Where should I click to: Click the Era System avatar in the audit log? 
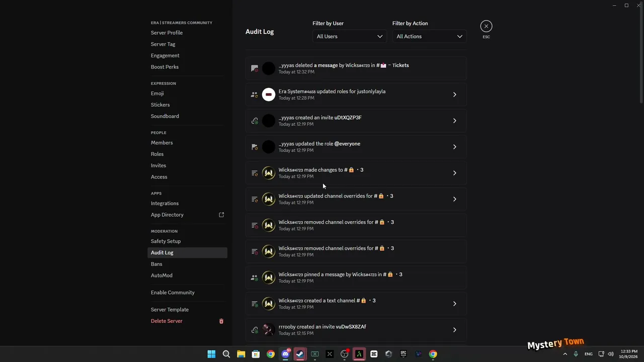click(269, 95)
